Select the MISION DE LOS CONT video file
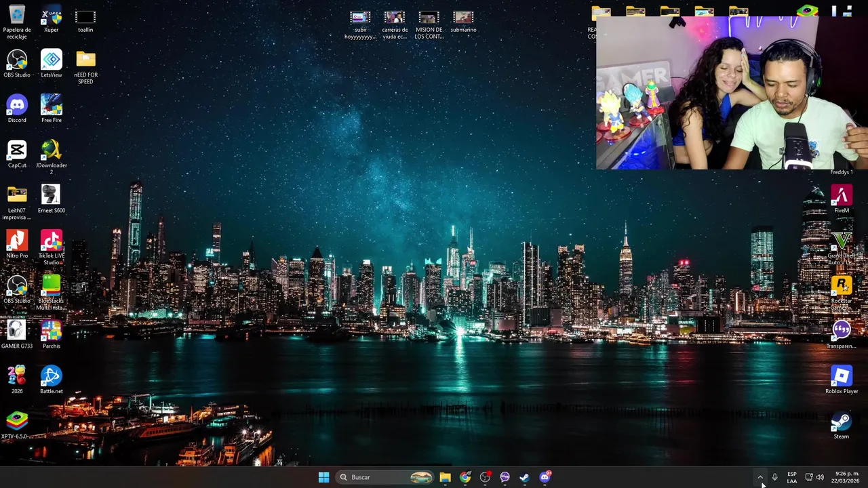 pyautogui.click(x=429, y=25)
